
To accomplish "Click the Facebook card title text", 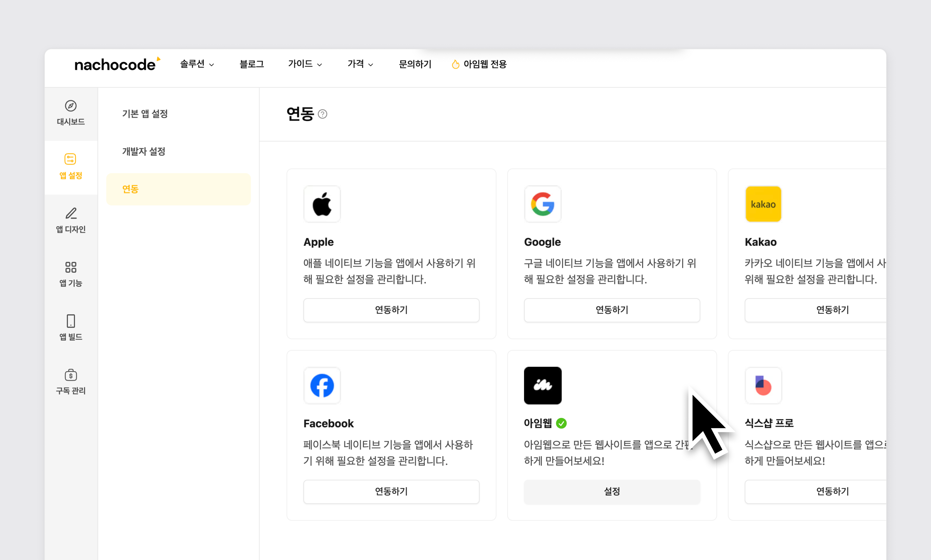I will pyautogui.click(x=329, y=423).
